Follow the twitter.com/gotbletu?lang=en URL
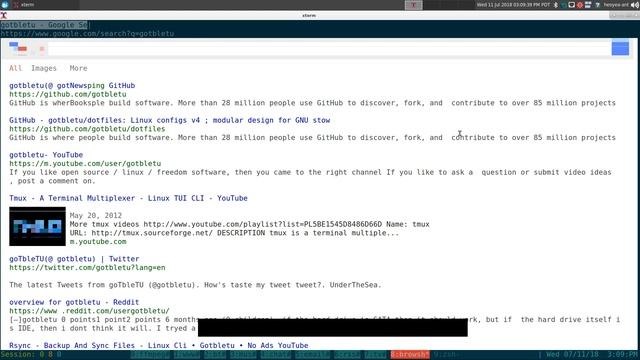Image resolution: width=640 pixels, height=360 pixels. coord(87,268)
